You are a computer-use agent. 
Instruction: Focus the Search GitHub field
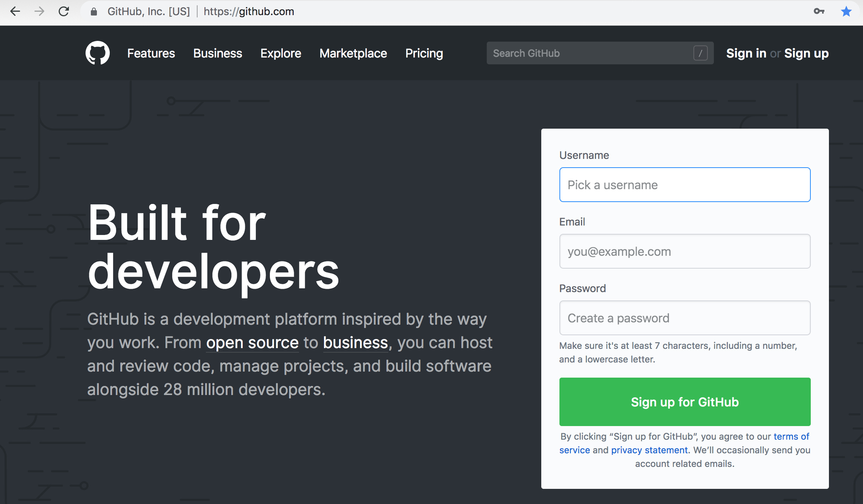pos(590,53)
